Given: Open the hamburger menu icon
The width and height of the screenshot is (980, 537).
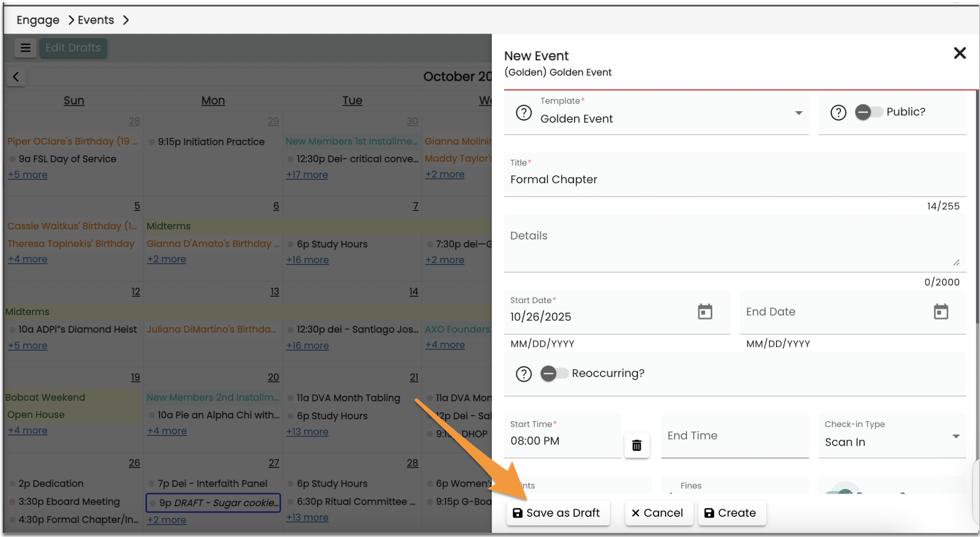Looking at the screenshot, I should 25,48.
